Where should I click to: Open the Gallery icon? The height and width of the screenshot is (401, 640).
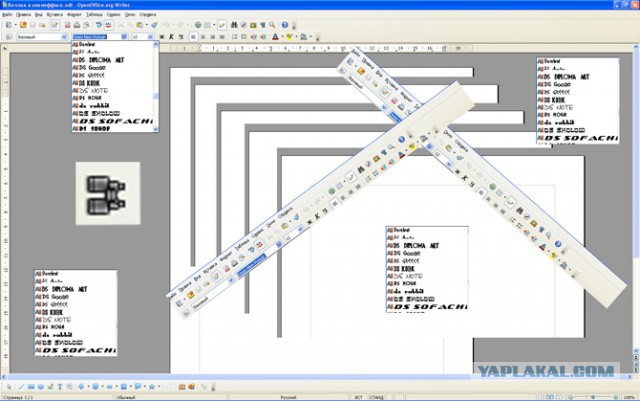click(253, 25)
